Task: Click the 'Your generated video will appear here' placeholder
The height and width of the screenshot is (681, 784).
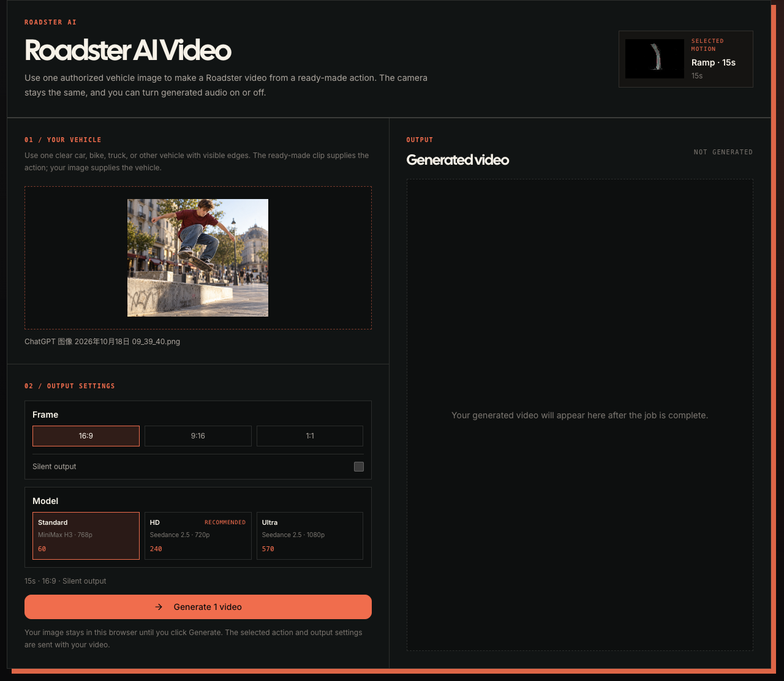Action: (x=580, y=415)
